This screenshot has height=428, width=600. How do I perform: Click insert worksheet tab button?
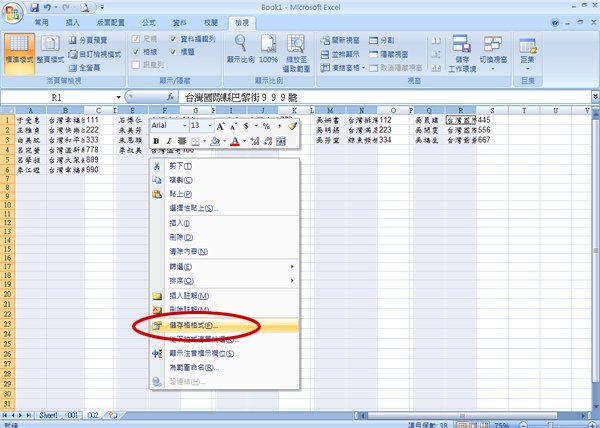coord(112,415)
